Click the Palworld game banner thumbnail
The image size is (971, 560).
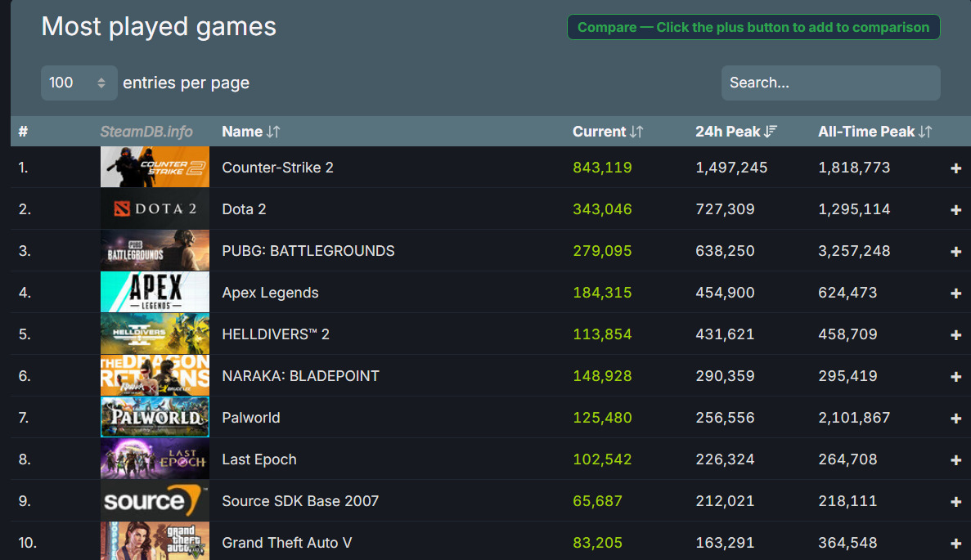(155, 418)
